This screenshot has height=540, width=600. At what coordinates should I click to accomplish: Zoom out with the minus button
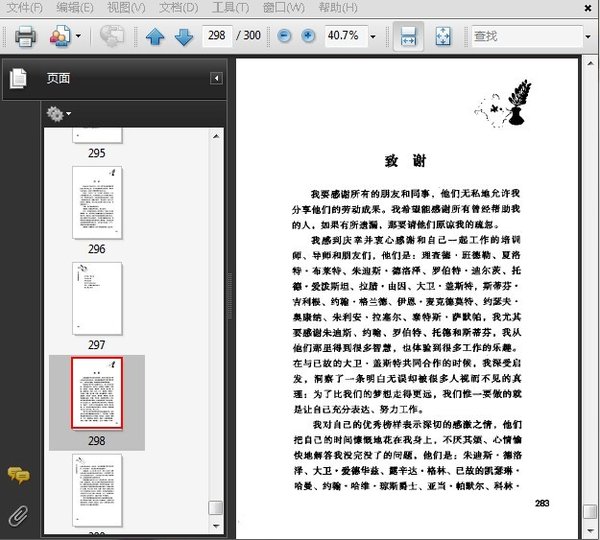(284, 36)
